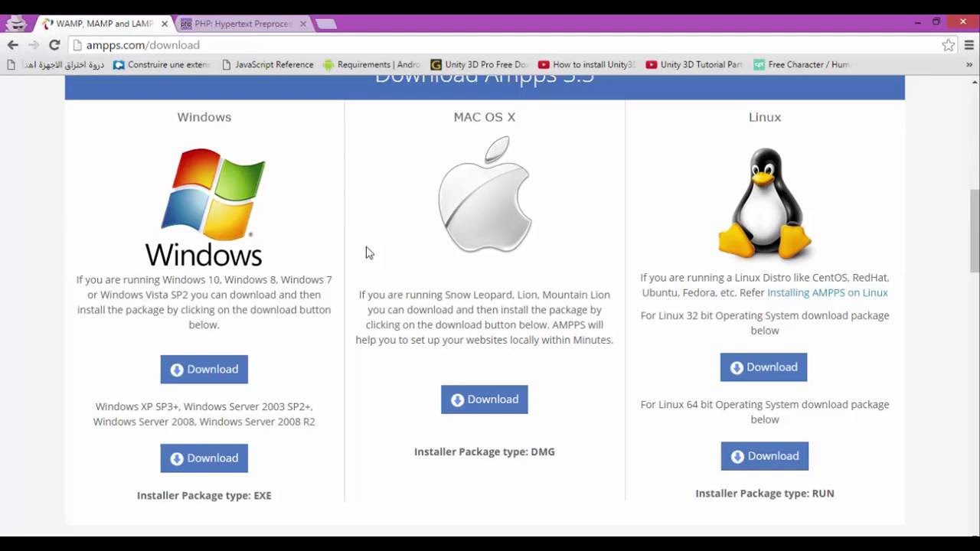
Task: Click the Linux Tux penguin image
Action: coord(765,204)
